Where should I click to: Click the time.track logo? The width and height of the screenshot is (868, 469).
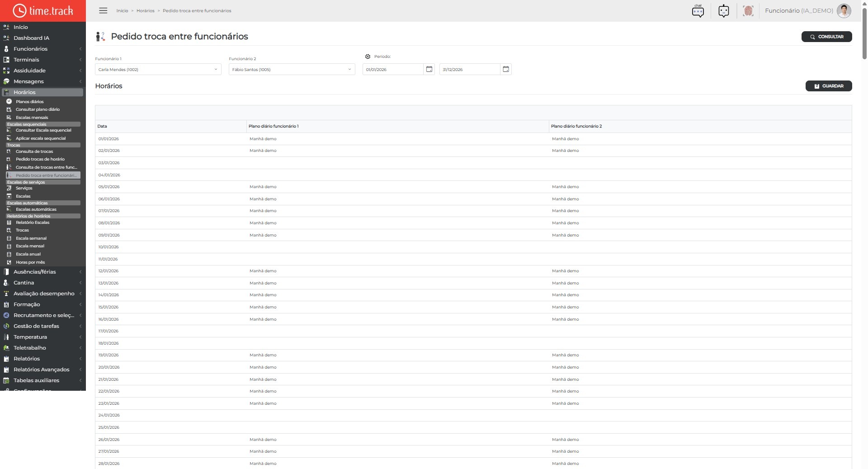43,10
